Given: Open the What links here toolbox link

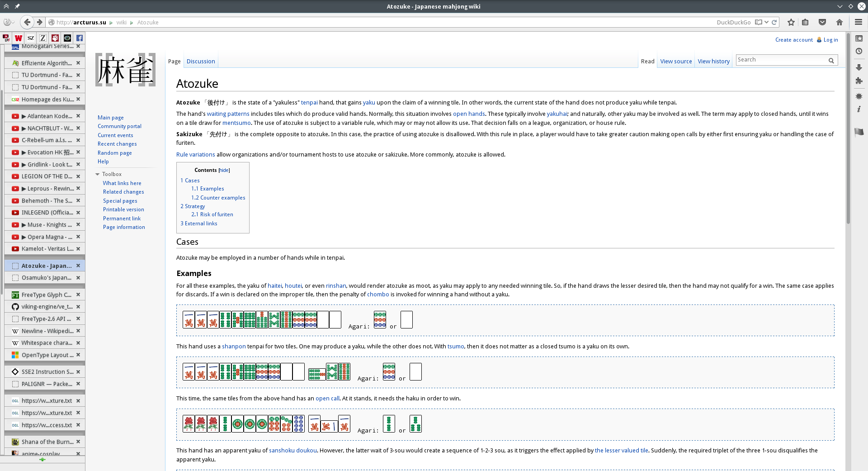Looking at the screenshot, I should coord(122,183).
